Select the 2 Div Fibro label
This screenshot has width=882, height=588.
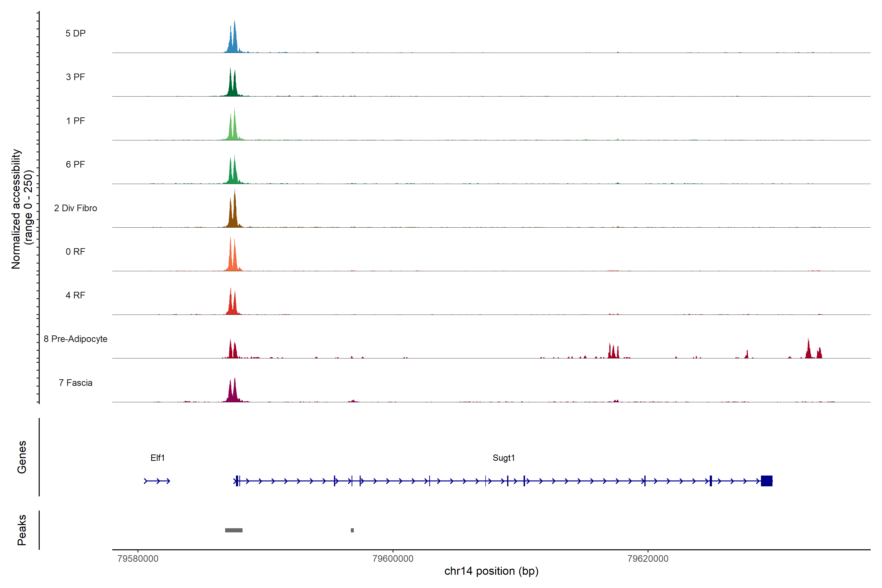(75, 208)
